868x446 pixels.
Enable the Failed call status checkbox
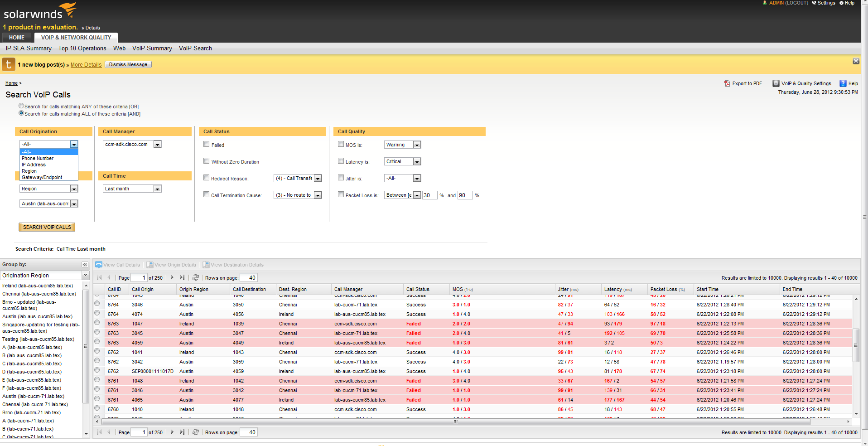(x=207, y=145)
